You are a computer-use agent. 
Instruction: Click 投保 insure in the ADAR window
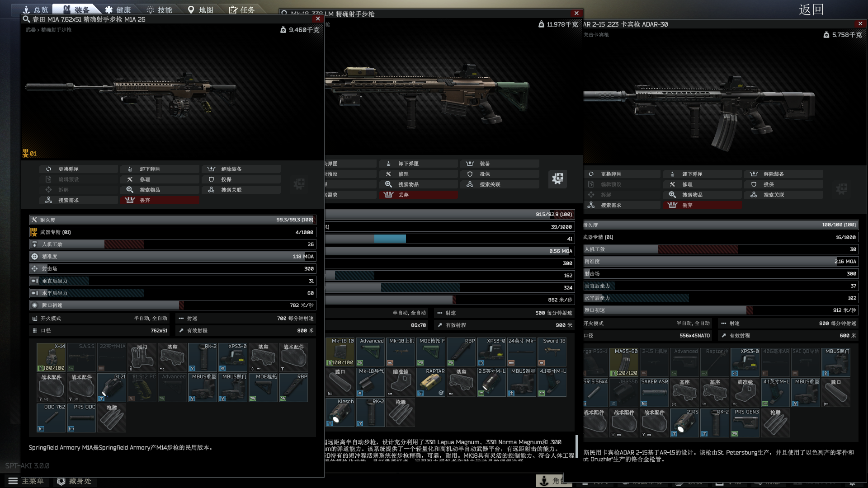click(784, 184)
